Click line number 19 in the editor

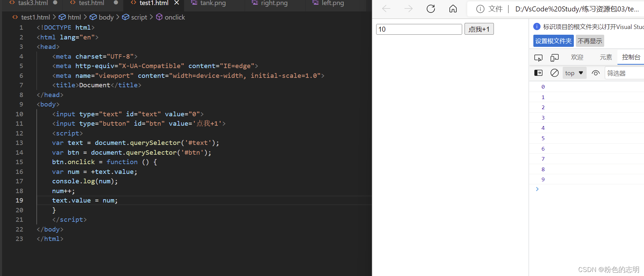pos(19,201)
